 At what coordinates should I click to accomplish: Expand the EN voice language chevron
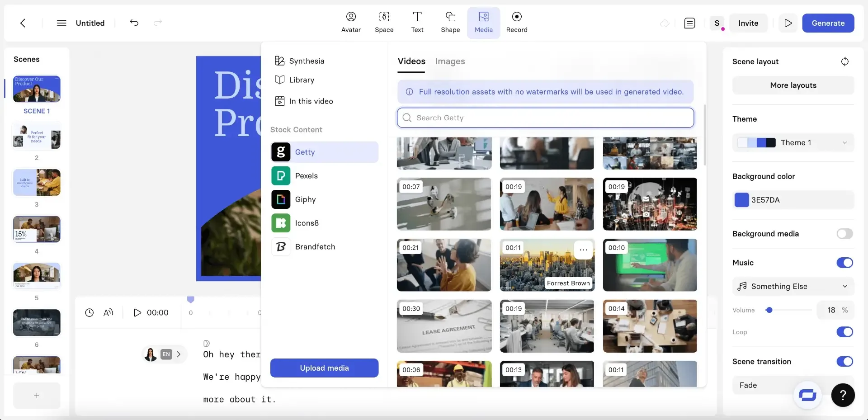coord(179,354)
